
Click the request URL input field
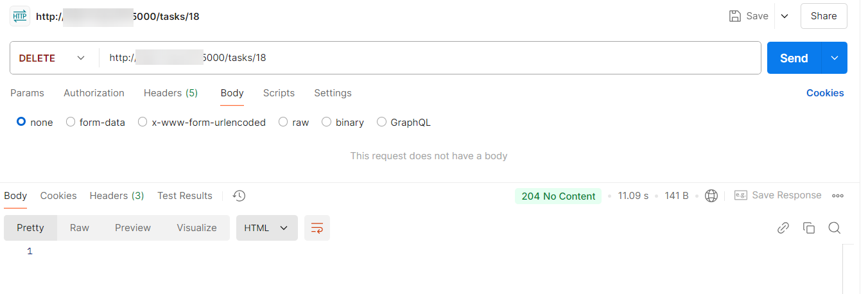(x=449, y=58)
